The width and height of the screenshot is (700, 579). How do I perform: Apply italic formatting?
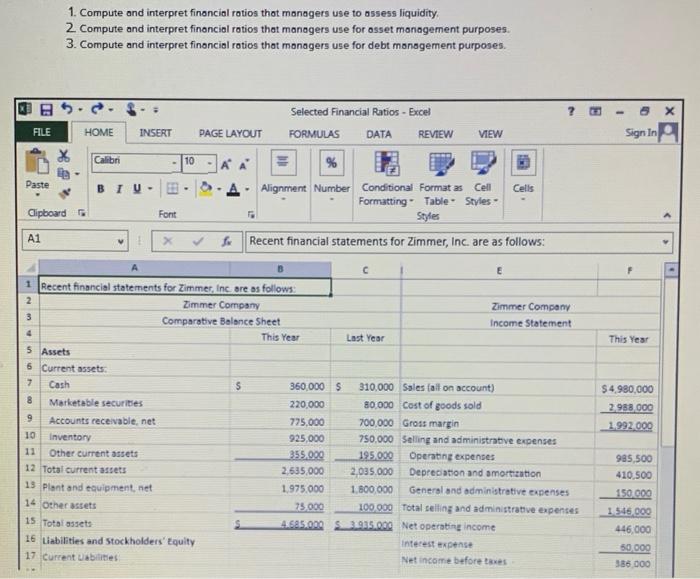119,189
